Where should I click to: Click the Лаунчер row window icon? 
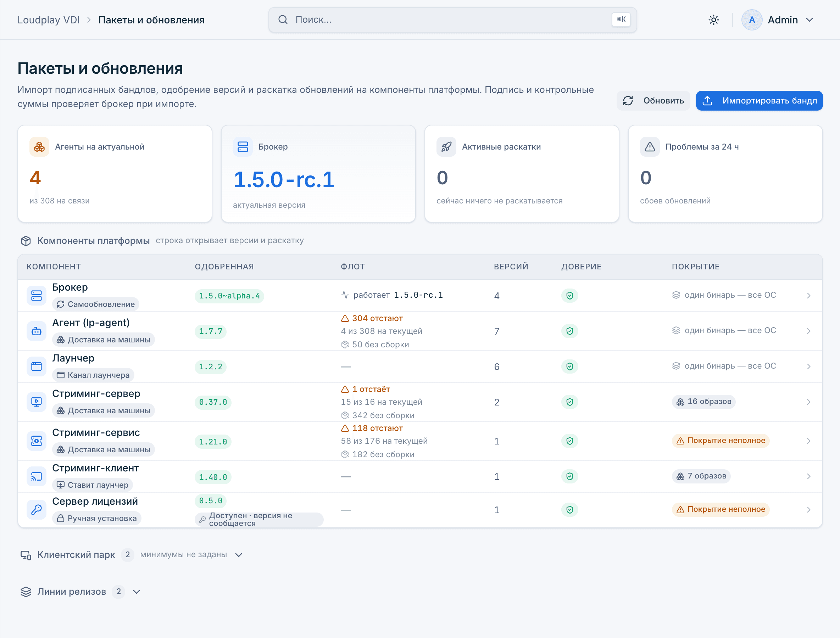[37, 366]
